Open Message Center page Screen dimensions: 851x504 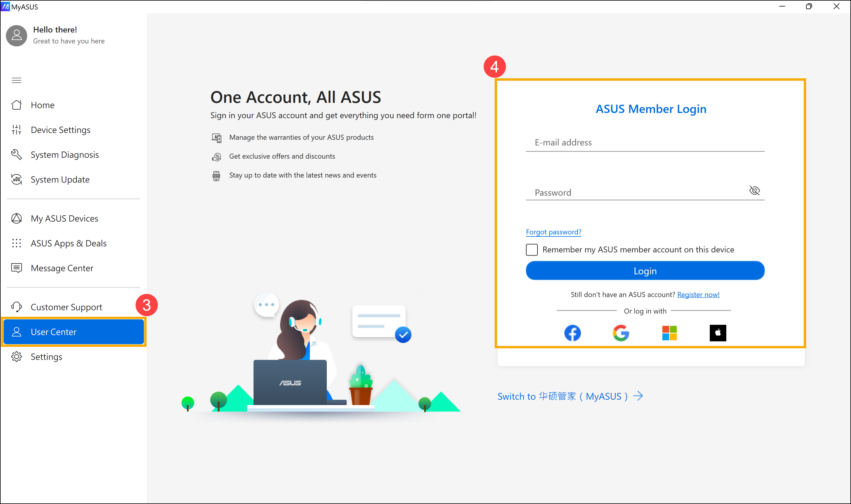[73, 268]
